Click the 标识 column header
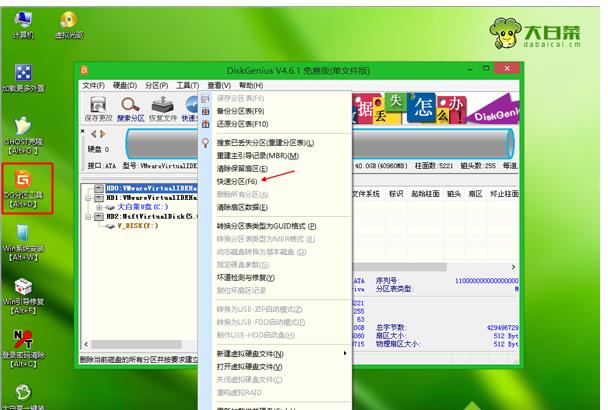 point(396,194)
